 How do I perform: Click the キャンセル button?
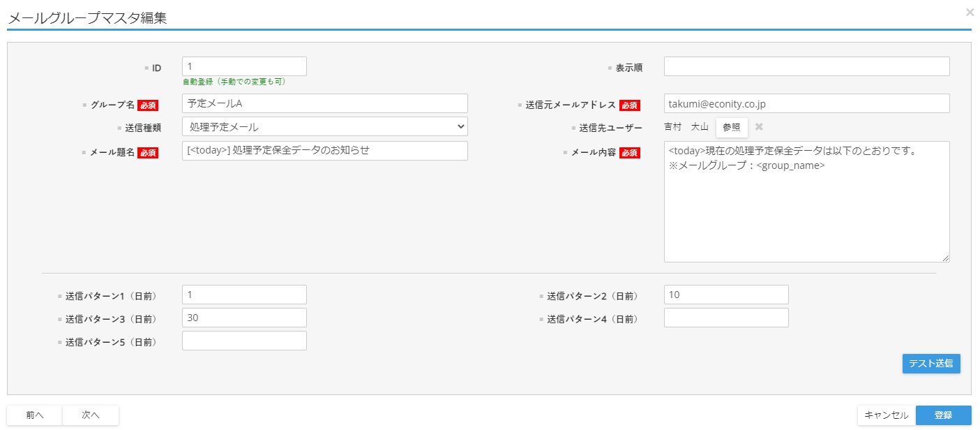[x=886, y=415]
